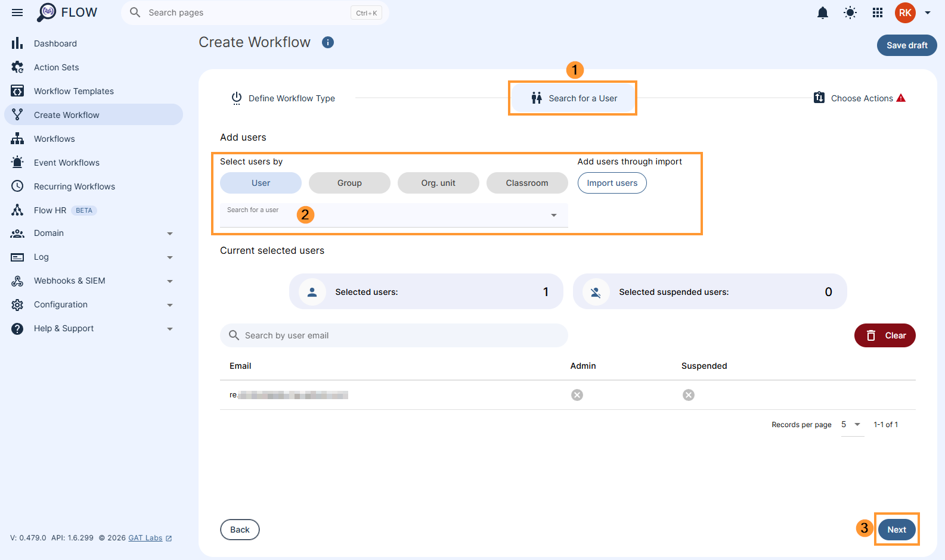
Task: Click the Action Sets gear icon
Action: (17, 67)
